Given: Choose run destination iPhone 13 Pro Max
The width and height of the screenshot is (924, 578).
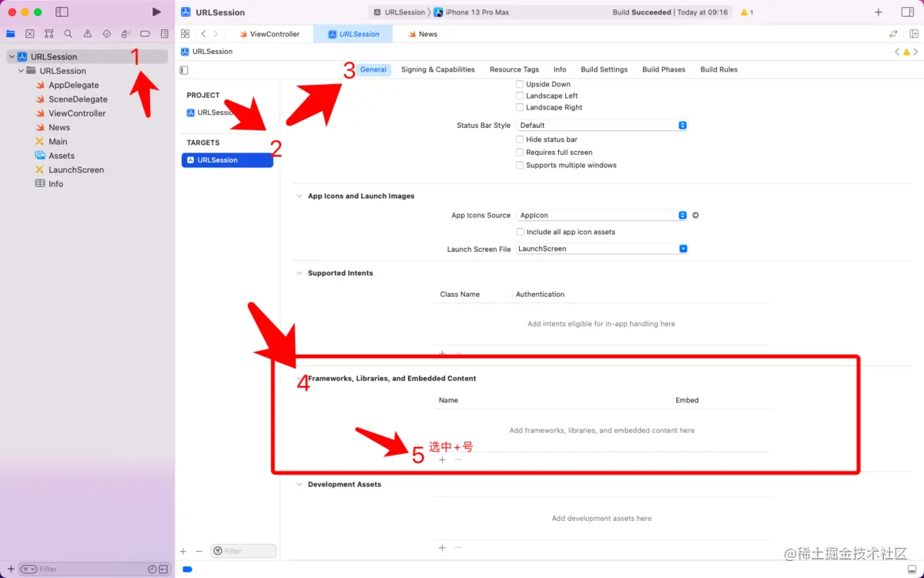Looking at the screenshot, I should tap(471, 12).
